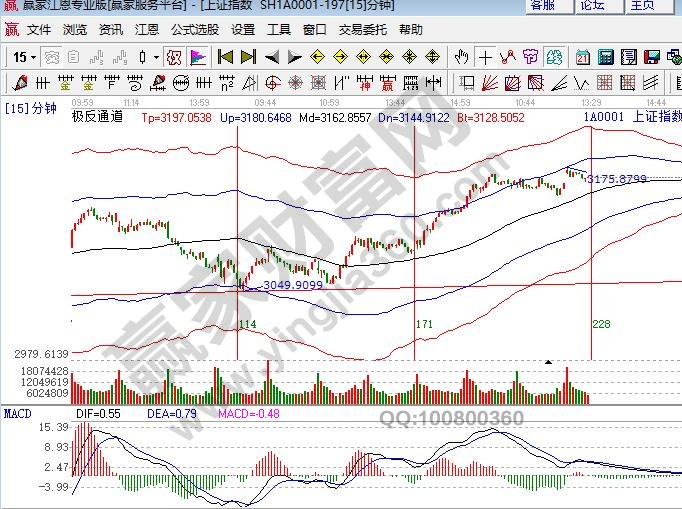Jump to last bar with skip-end arrow
Image resolution: width=682 pixels, height=509 pixels.
(x=248, y=57)
